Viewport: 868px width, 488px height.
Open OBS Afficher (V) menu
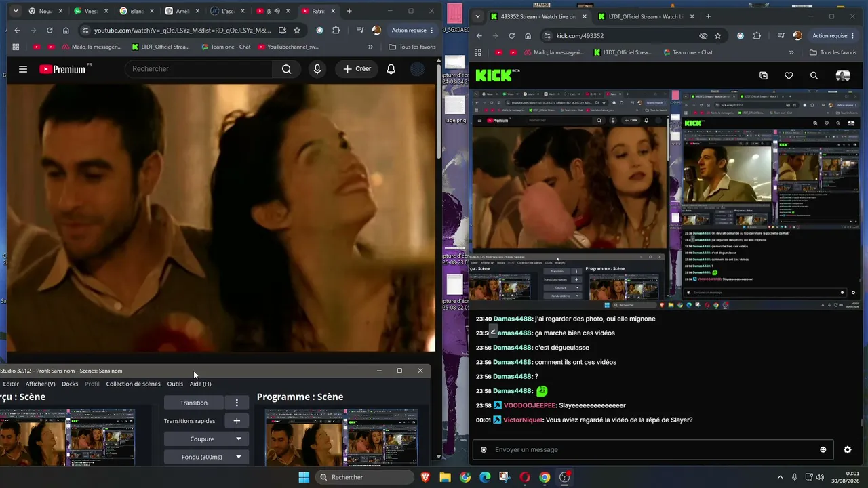pos(41,384)
